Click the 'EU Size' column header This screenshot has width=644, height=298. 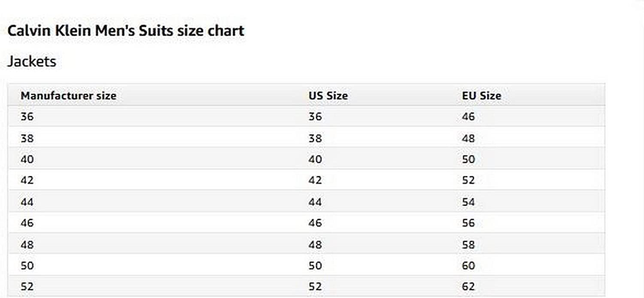pos(481,96)
